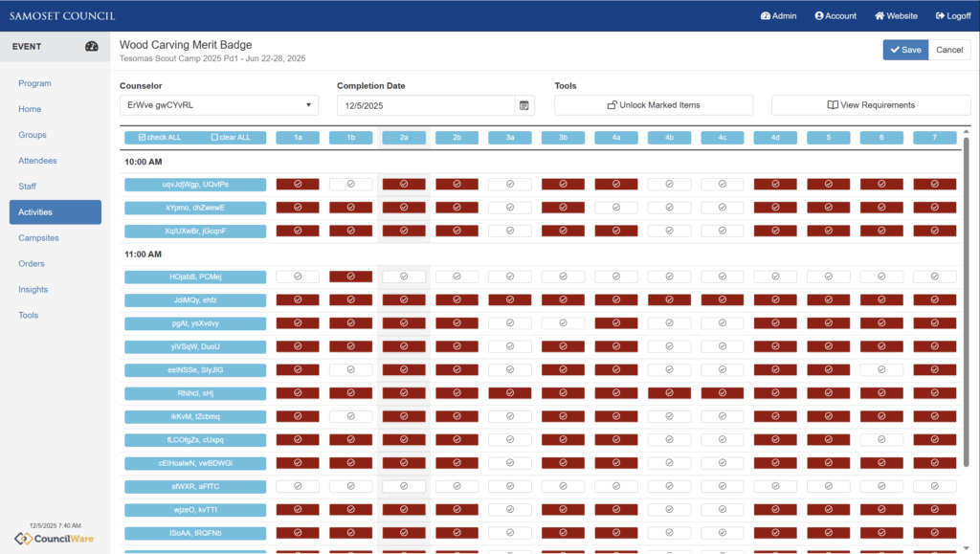980x554 pixels.
Task: Click the Logoff icon
Action: [x=940, y=16]
